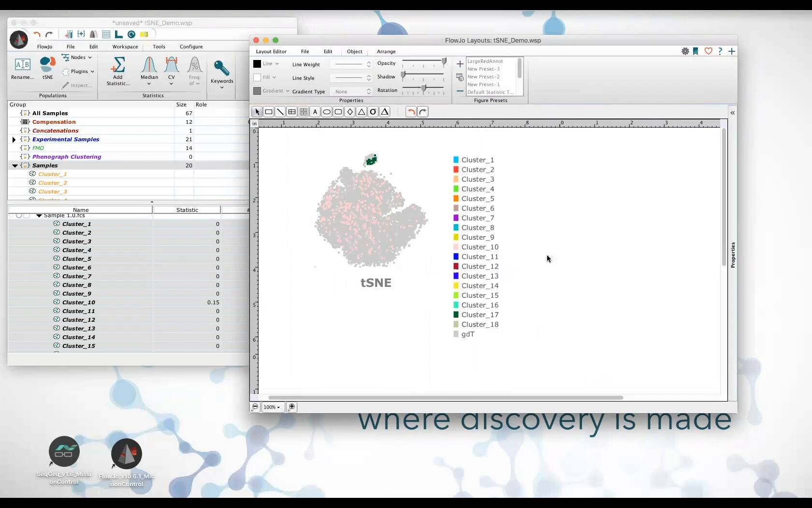
Task: Open the Object menu in Layouts
Action: pos(354,51)
